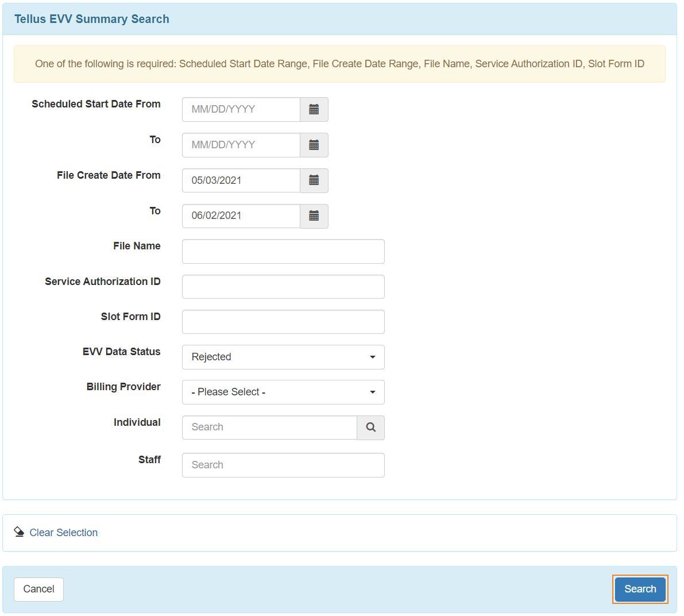
Task: Open calendar for File Create Date From
Action: [314, 180]
